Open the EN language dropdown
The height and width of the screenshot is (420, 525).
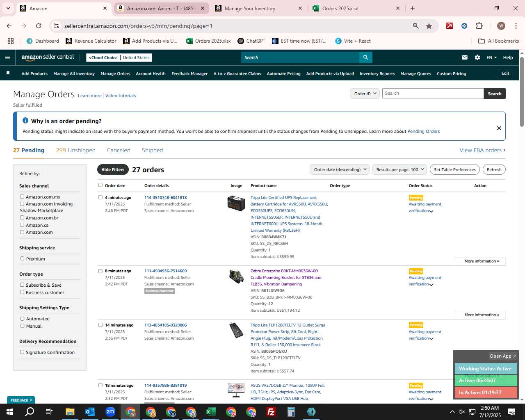click(491, 57)
